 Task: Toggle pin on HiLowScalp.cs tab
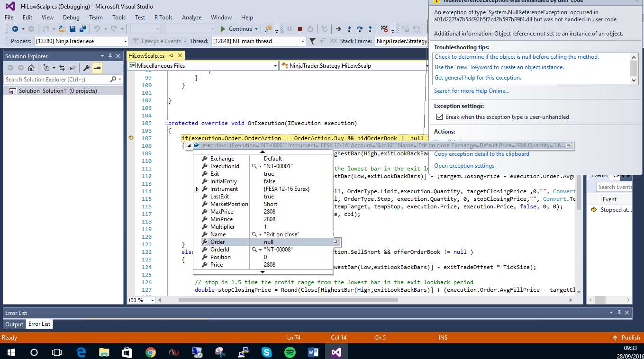[171, 56]
